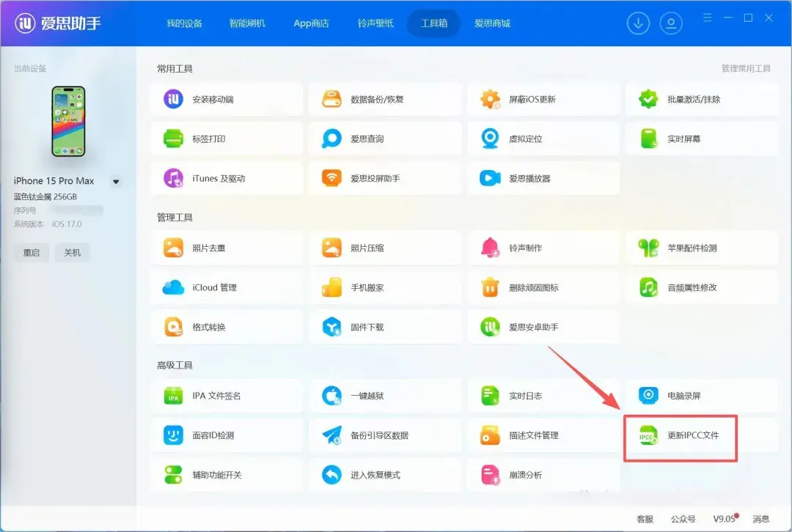
Task: Open iCloud 管理 cloud icon
Action: [x=173, y=288]
